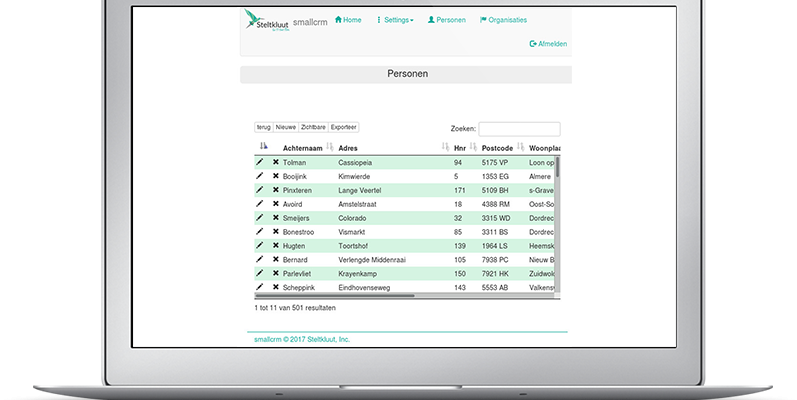Click the table's horizontal scrollbar thumb
Screen dimensions: 797x400
pyautogui.click(x=334, y=295)
